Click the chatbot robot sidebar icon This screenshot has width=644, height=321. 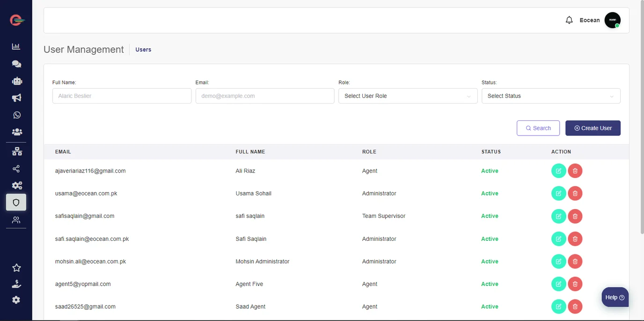[x=17, y=81]
